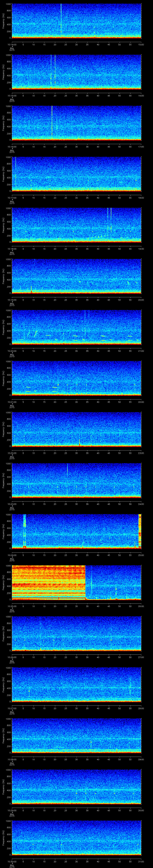Click the 10:22:00 start time label
The width and height of the screenshot is (153, 868).
coord(12,453)
